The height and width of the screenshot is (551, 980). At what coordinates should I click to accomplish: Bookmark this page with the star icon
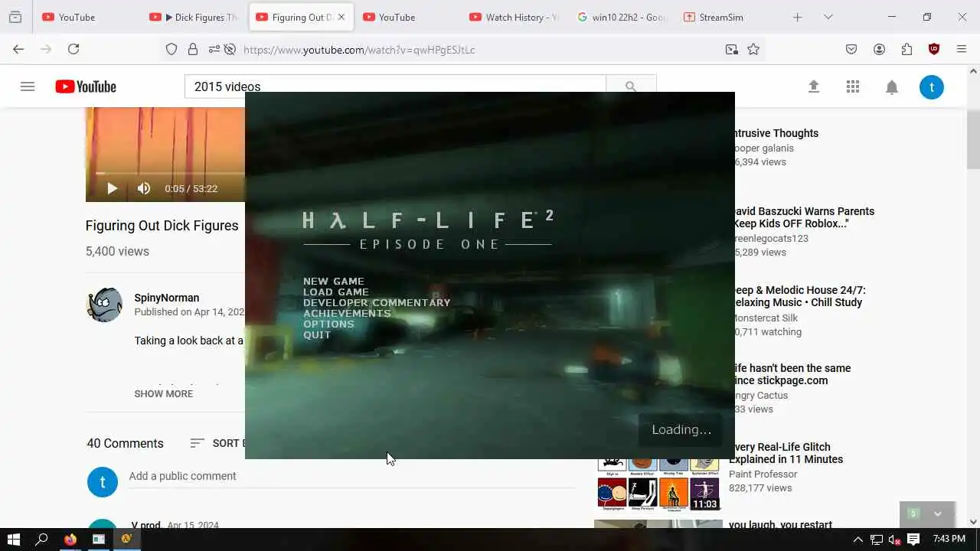tap(753, 49)
